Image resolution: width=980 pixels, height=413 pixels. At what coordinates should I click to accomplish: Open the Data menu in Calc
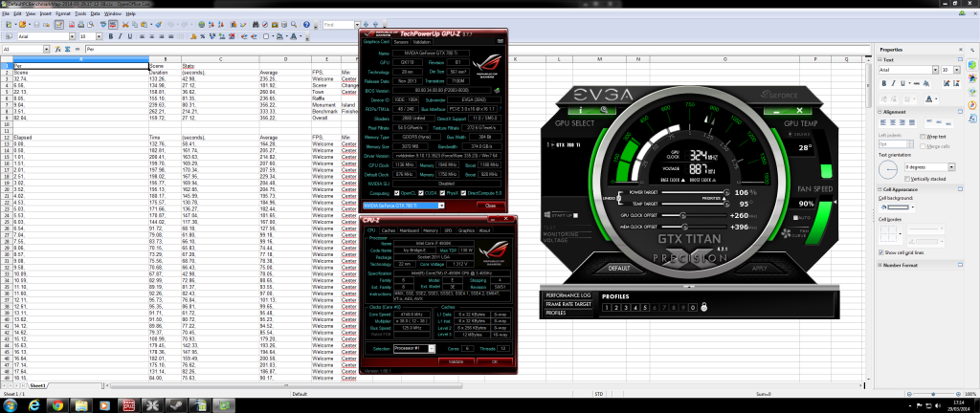[95, 13]
